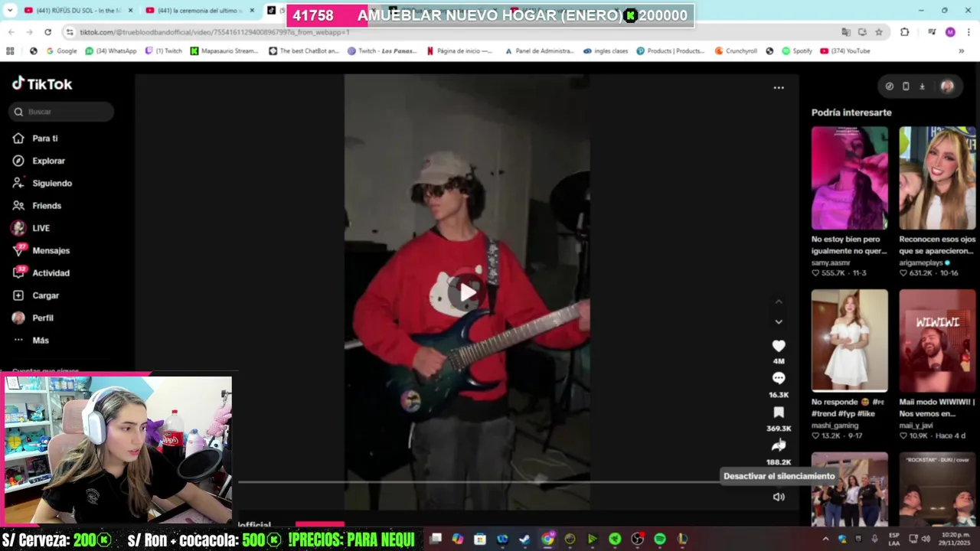Image resolution: width=980 pixels, height=551 pixels.
Task: Open League of Legends in taskbar
Action: coord(682,539)
